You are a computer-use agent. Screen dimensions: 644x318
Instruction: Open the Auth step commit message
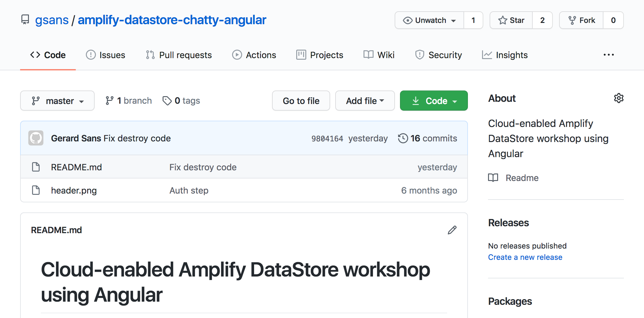[189, 190]
